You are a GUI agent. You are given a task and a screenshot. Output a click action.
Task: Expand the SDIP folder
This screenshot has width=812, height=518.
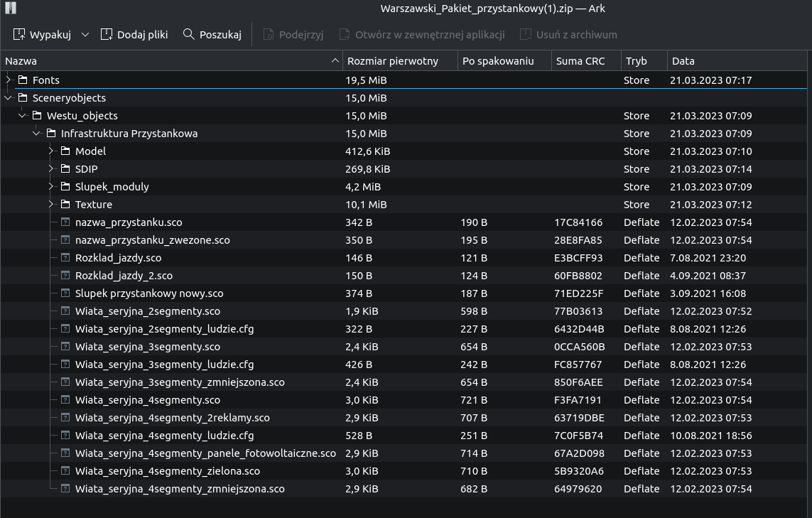tap(50, 169)
